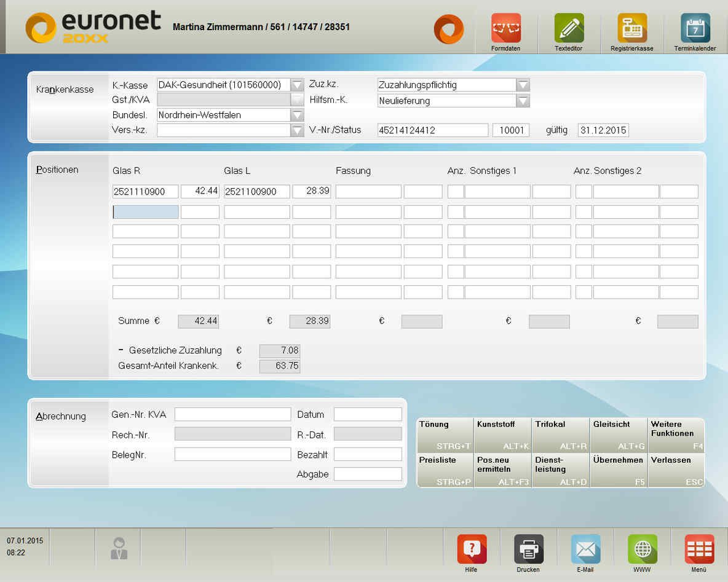Click Pos.neu ermitteln button

click(x=503, y=471)
